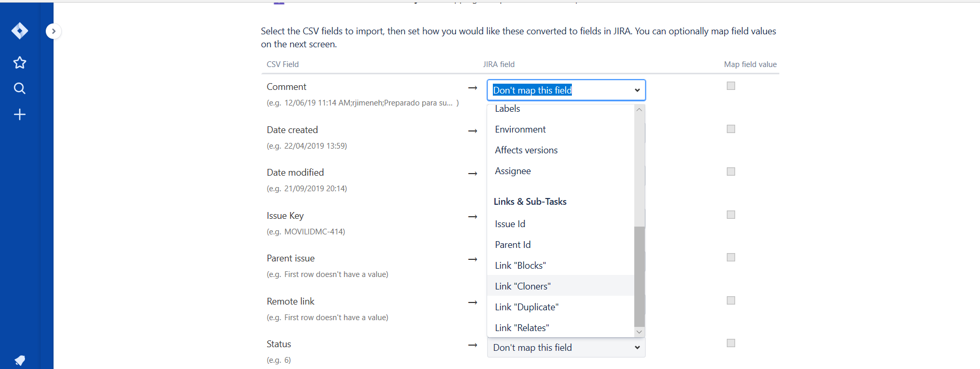
Task: Check Map field value for Date created
Action: coord(731,129)
